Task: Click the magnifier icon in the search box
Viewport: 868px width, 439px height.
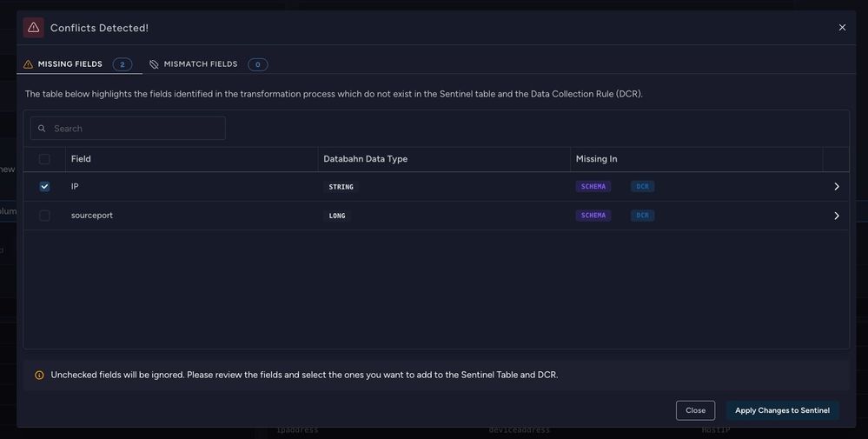Action: 42,129
